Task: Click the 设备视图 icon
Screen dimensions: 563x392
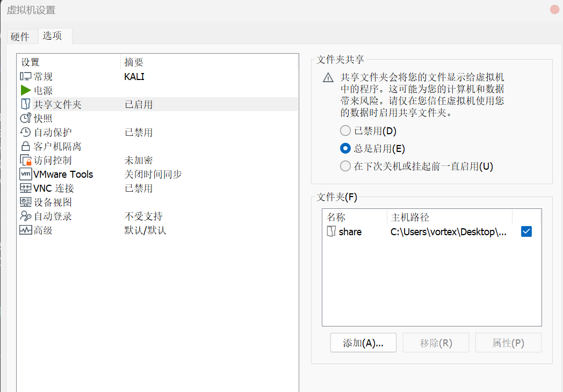Action: (x=25, y=202)
